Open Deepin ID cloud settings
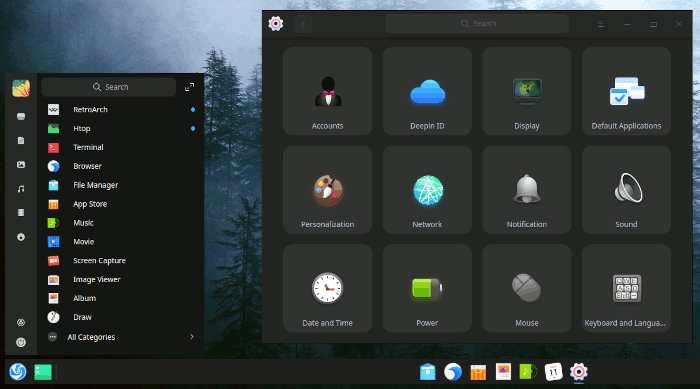The image size is (700, 389). coord(427,91)
